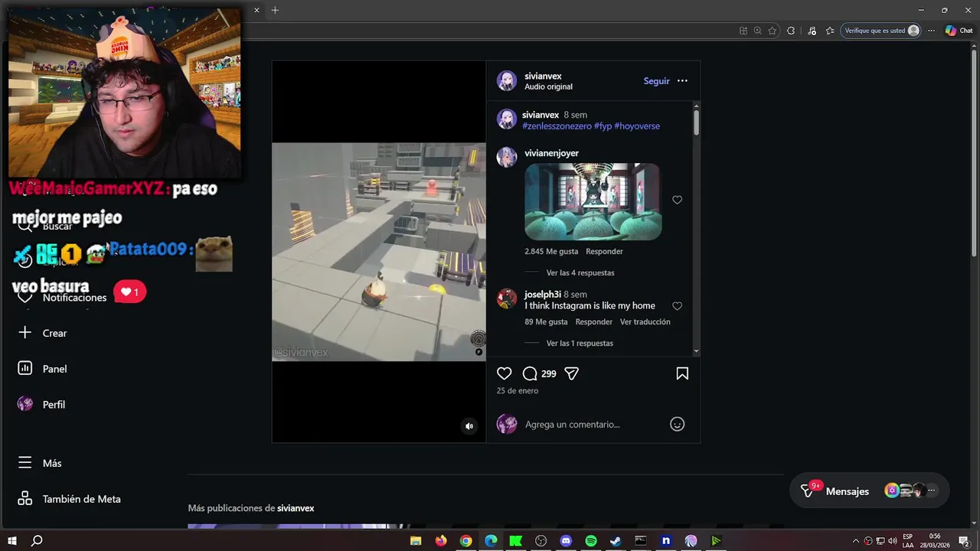The image size is (980, 551).
Task: Open Edge extensions puzzle icon
Action: [x=791, y=31]
